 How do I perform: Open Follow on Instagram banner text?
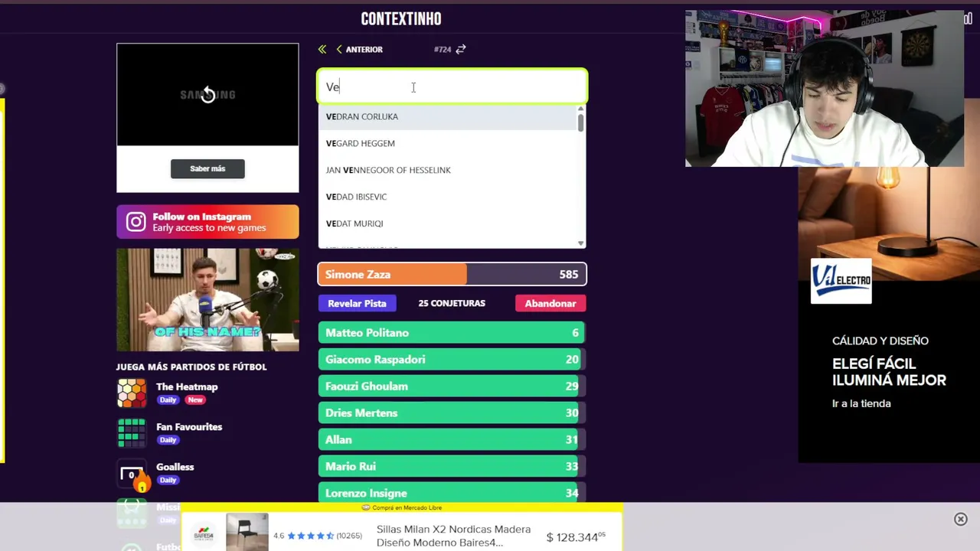click(209, 222)
